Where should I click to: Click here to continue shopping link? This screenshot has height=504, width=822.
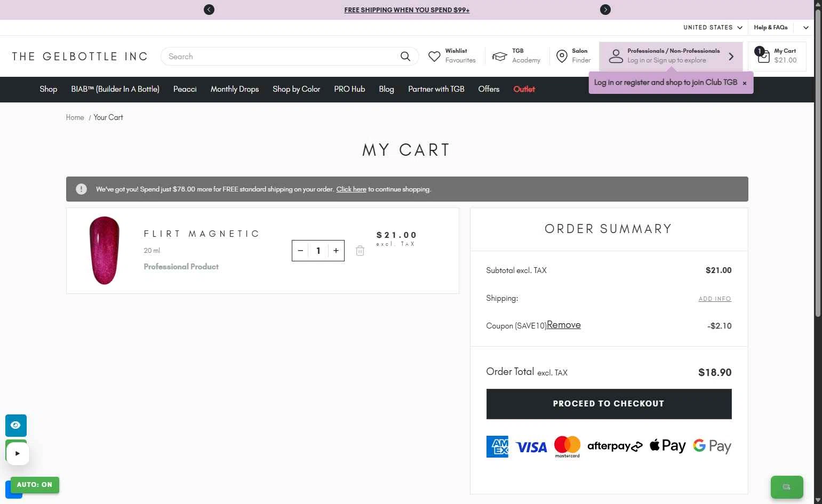pyautogui.click(x=351, y=189)
